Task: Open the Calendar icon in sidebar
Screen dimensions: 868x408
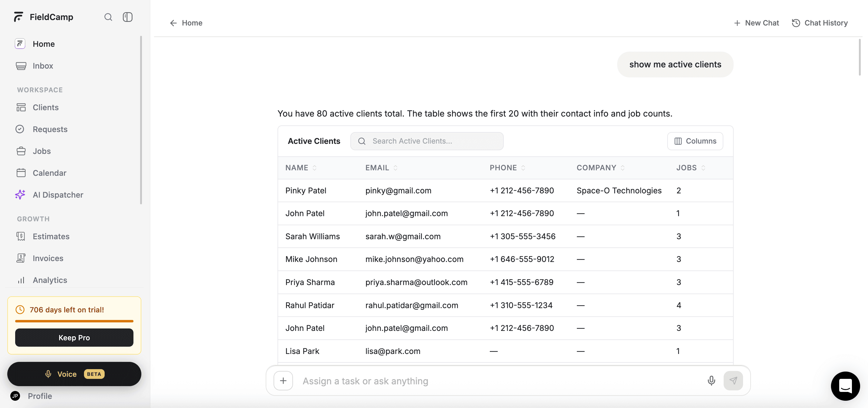Action: 21,173
